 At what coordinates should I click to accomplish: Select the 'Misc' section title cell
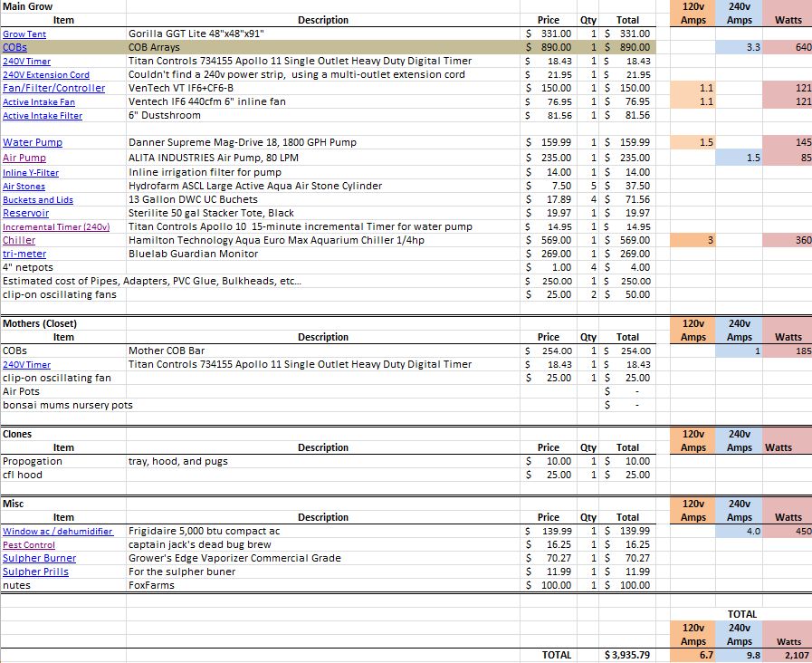63,504
